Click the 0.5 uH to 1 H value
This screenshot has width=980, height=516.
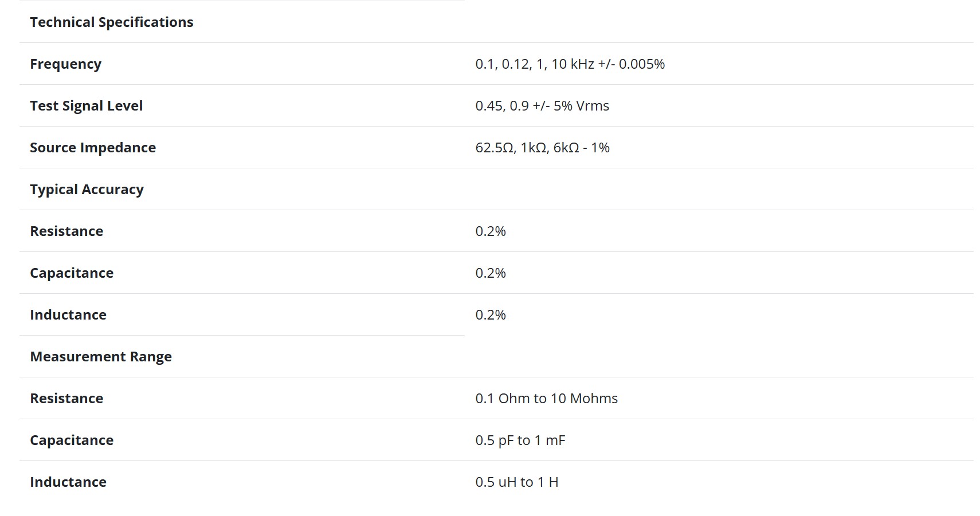click(516, 482)
